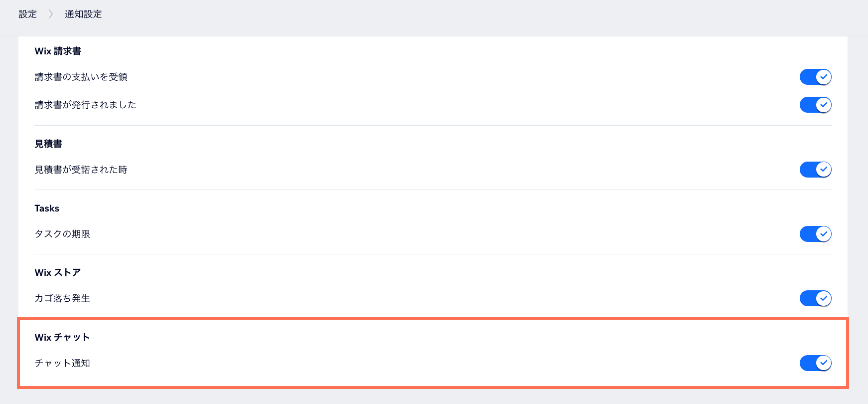Viewport: 868px width, 404px height.
Task: Click the タスクの期限 label text
Action: point(62,234)
